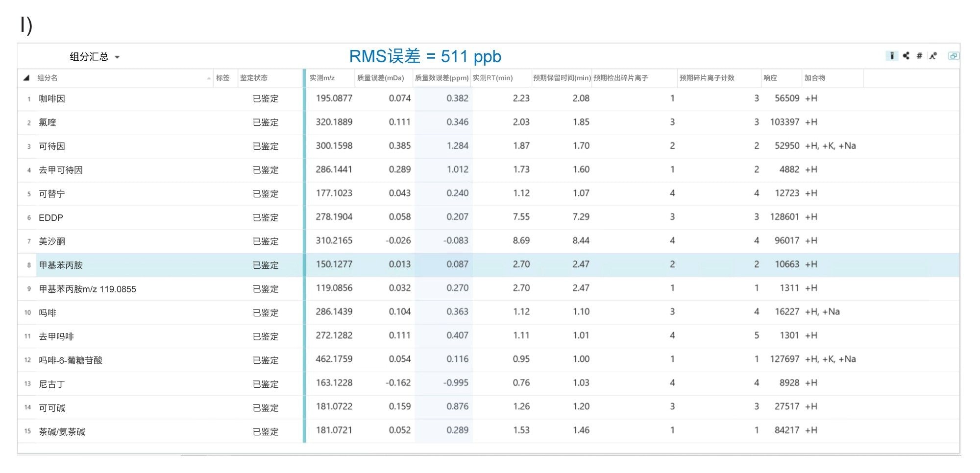Click the measured m/z value 119.0856
The height and width of the screenshot is (473, 980).
point(334,288)
